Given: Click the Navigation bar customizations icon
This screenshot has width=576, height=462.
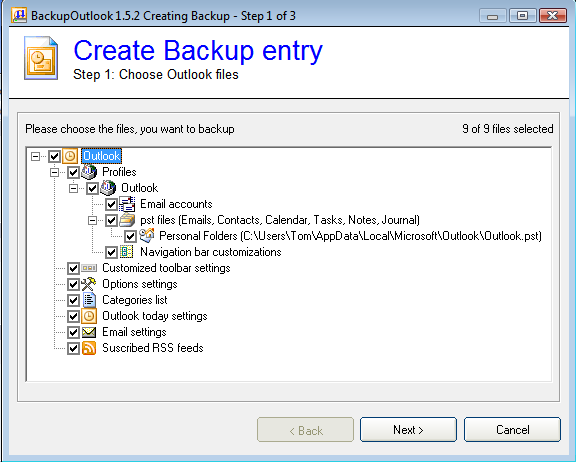Looking at the screenshot, I should tap(127, 252).
